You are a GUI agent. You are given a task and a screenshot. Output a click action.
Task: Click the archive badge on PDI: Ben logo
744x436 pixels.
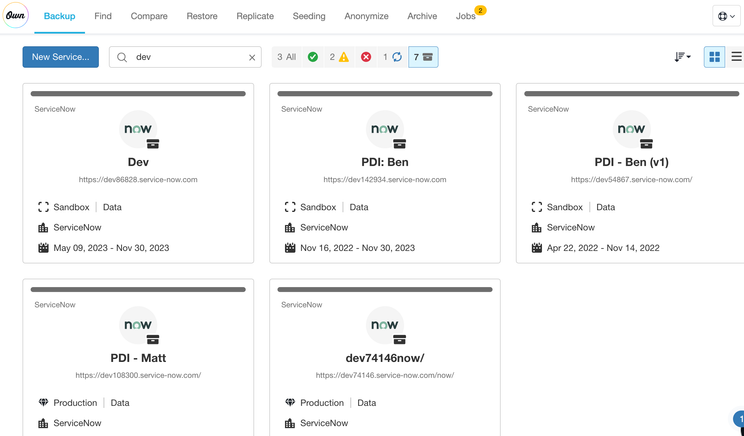[x=400, y=144]
